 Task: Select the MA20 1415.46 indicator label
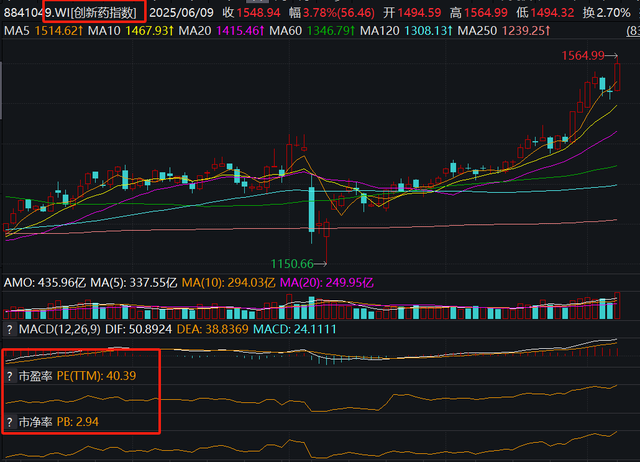click(222, 31)
